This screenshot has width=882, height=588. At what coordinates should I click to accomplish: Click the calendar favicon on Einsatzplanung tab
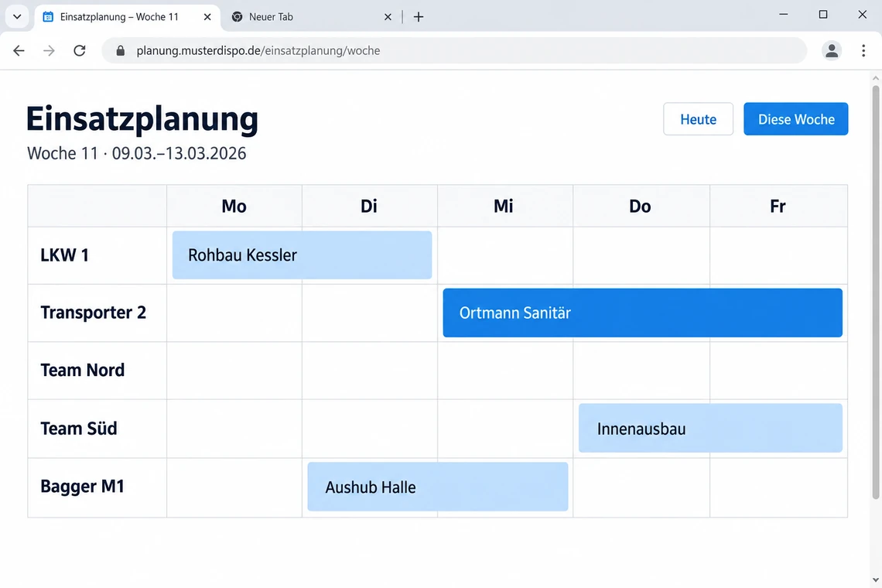tap(49, 17)
